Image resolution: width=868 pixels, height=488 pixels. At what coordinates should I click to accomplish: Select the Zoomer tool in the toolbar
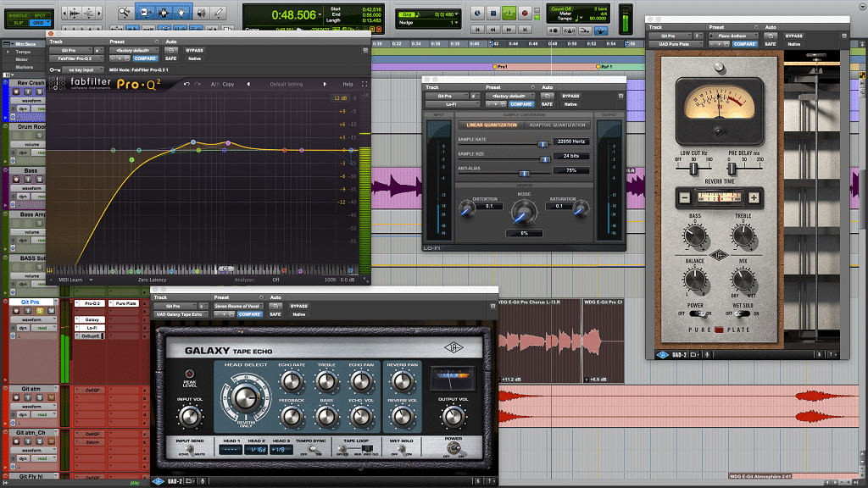coord(125,12)
